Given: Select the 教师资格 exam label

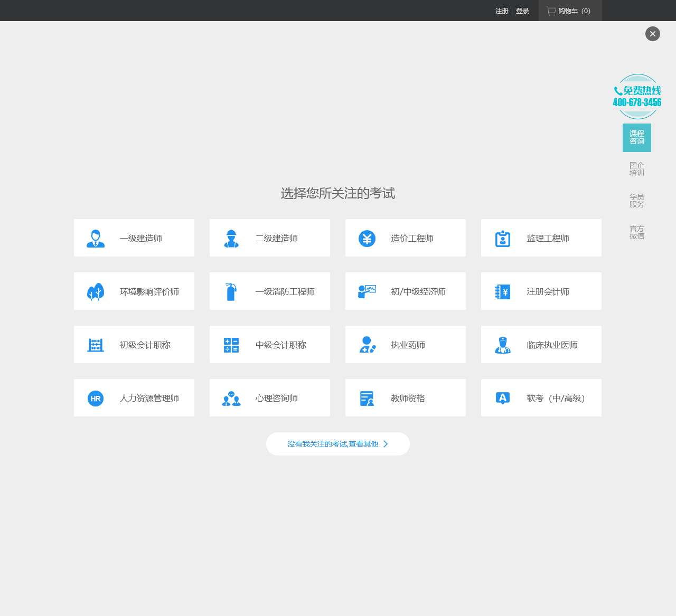Looking at the screenshot, I should (x=408, y=399).
